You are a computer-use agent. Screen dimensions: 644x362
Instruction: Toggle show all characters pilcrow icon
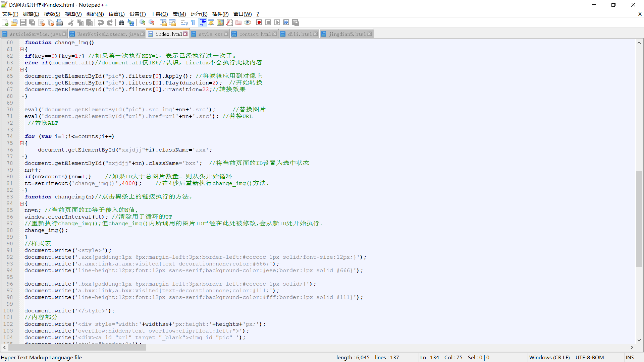(x=193, y=22)
